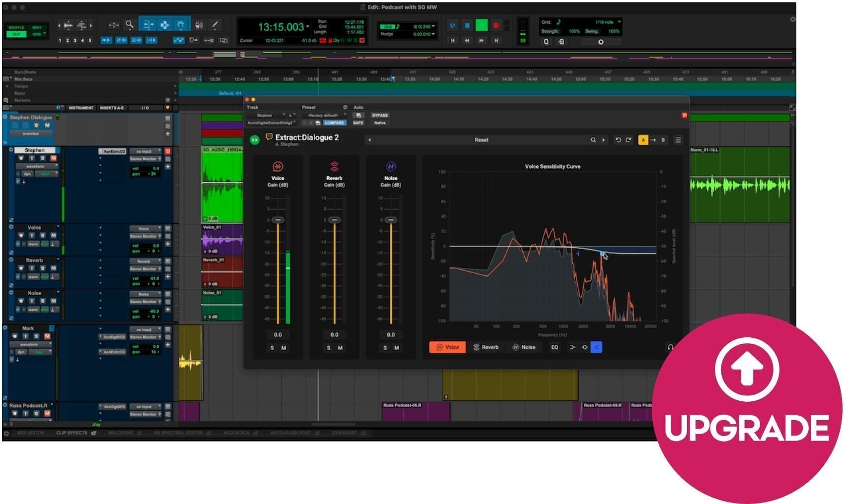
Task: Open the 1/16 note grid value dropdown
Action: [x=607, y=22]
